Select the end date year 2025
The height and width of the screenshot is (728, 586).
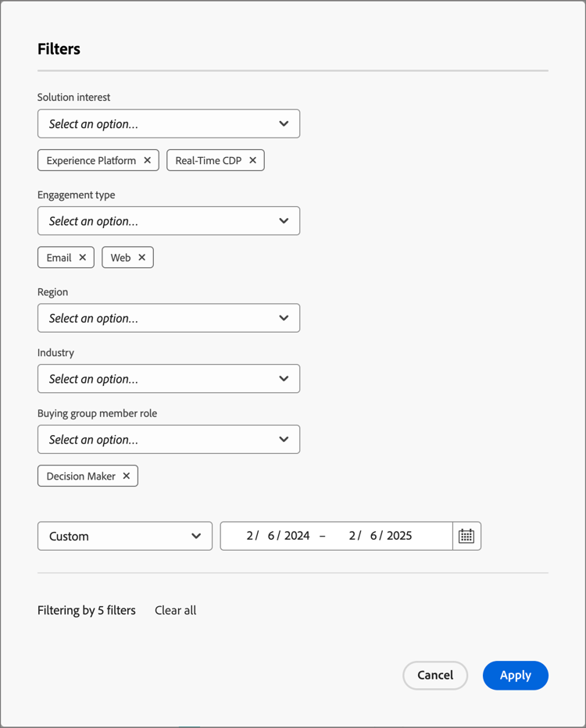click(399, 536)
